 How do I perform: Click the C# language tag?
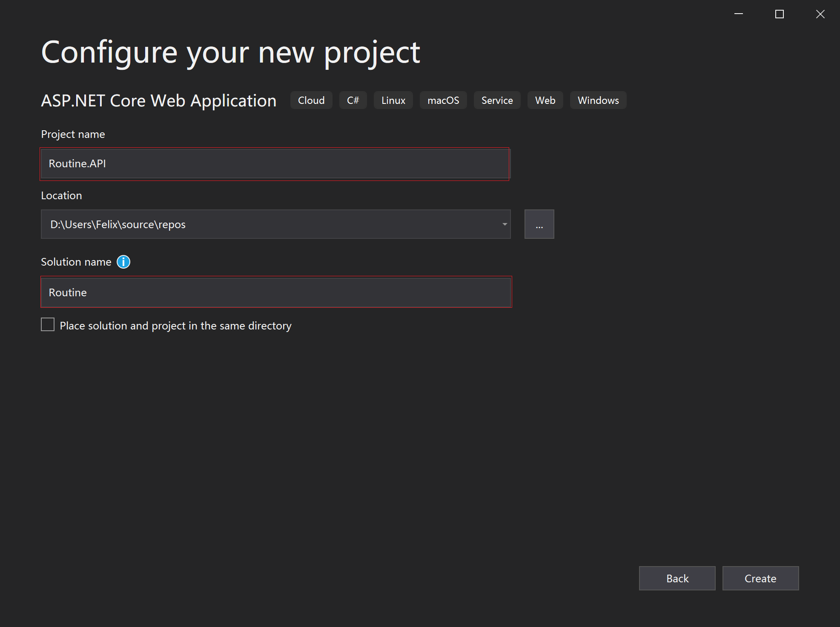(x=353, y=100)
